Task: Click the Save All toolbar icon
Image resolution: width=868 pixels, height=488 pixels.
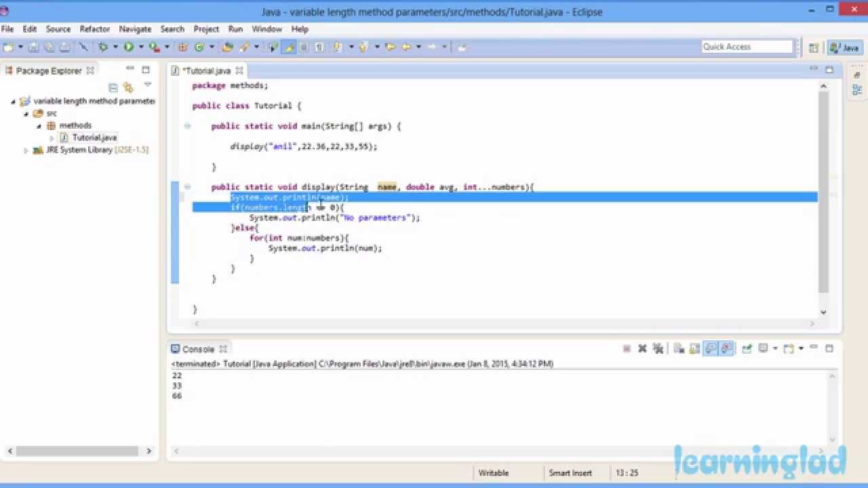Action: [49, 47]
